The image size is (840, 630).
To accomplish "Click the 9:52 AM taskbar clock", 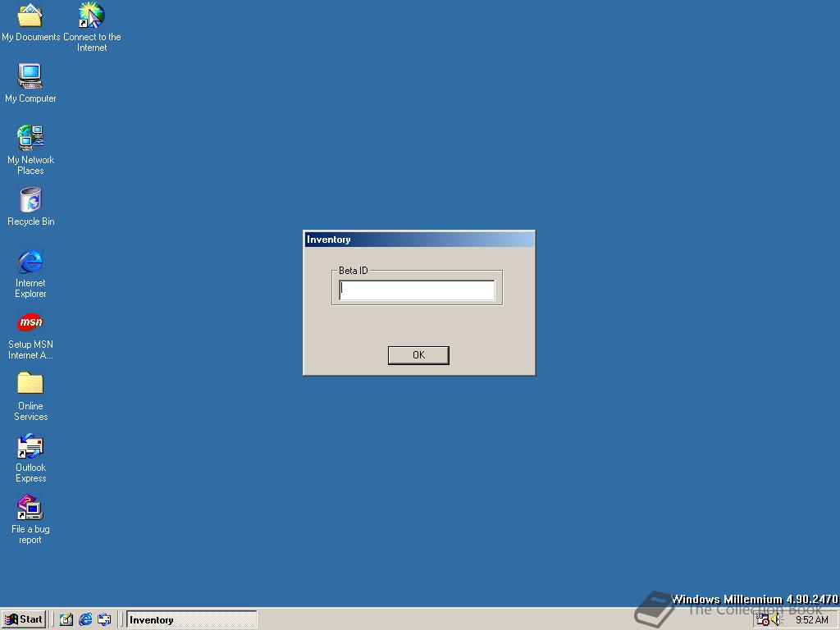I will click(811, 620).
